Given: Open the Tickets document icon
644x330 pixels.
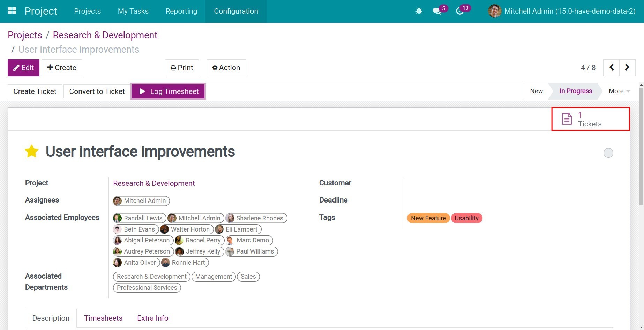Looking at the screenshot, I should pyautogui.click(x=567, y=119).
